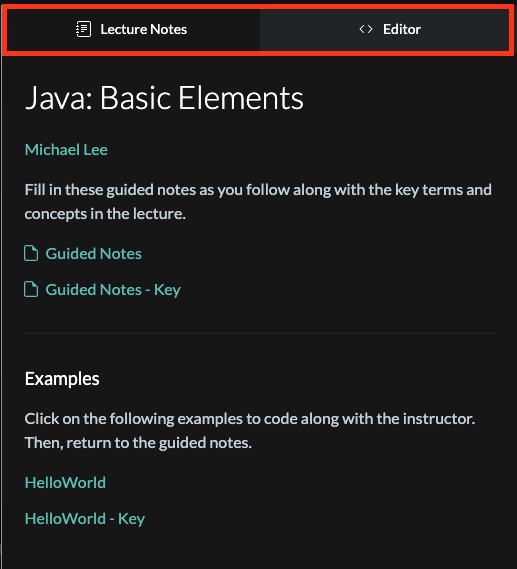Click the file icon beside Guided Notes - Key

31,289
